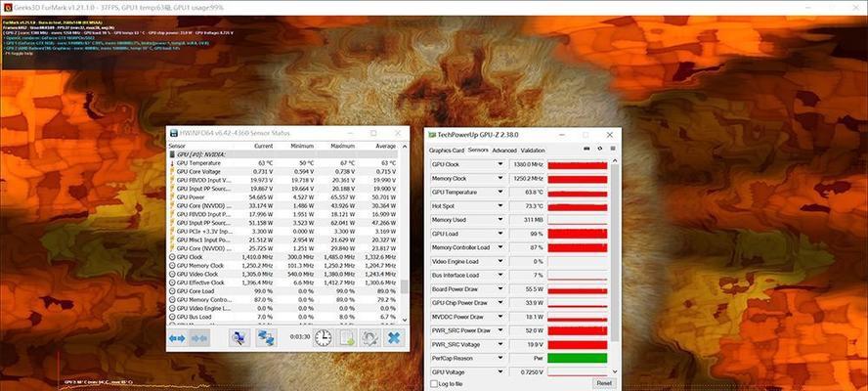Click the circle icon beside GPU Memory Clock row
This screenshot has height=391, width=868.
pos(172,265)
